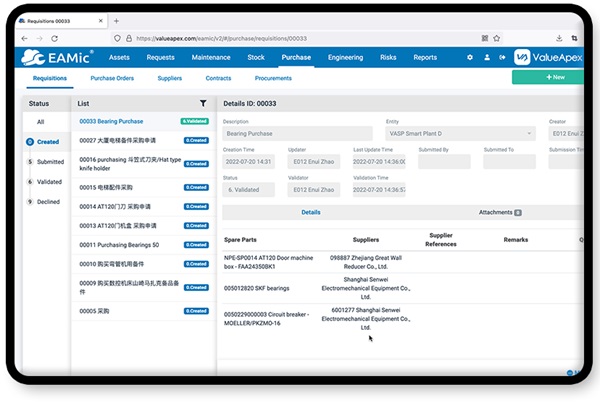The height and width of the screenshot is (405, 600).
Task: Open the Maintenance menu
Action: pyautogui.click(x=210, y=58)
